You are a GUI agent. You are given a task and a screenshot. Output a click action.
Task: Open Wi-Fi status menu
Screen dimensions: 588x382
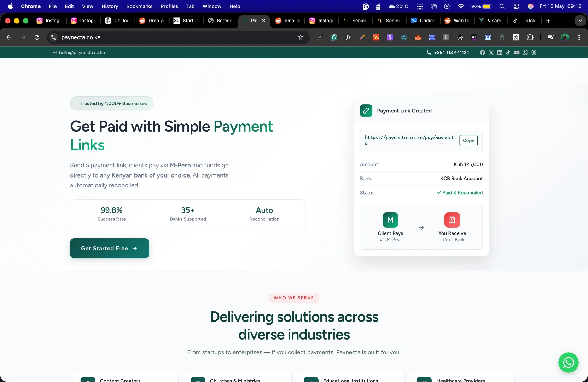tap(460, 6)
